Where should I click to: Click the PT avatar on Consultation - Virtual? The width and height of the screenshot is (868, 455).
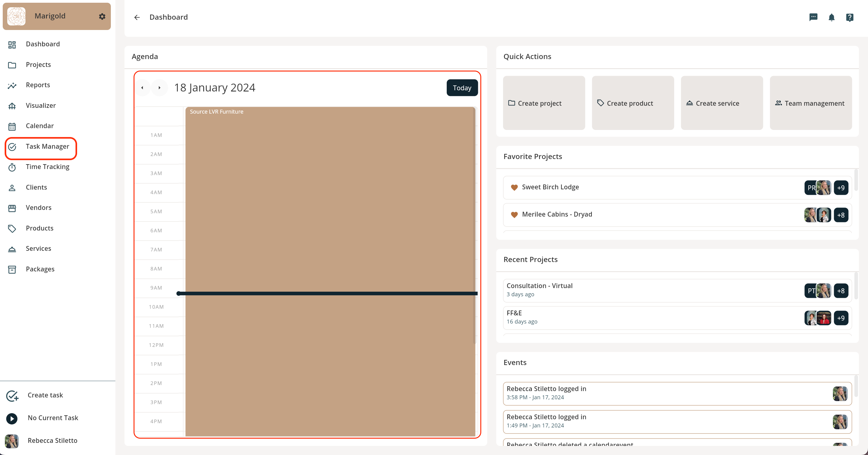[810, 291]
